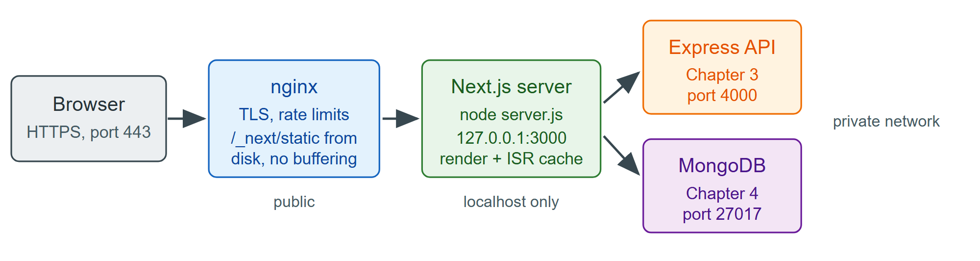The image size is (980, 261).
Task: Click the 'public' caption under nginx
Action: click(294, 202)
